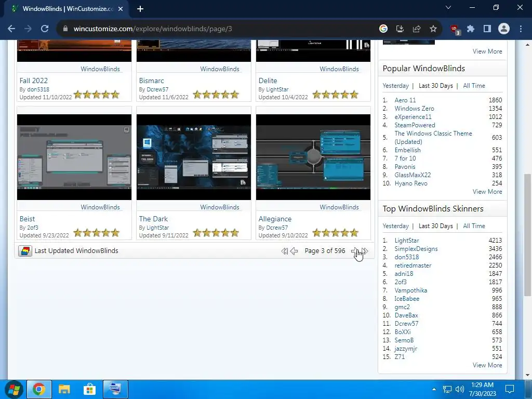This screenshot has width=532, height=399.
Task: Toggle the browser side panel
Action: [487, 29]
